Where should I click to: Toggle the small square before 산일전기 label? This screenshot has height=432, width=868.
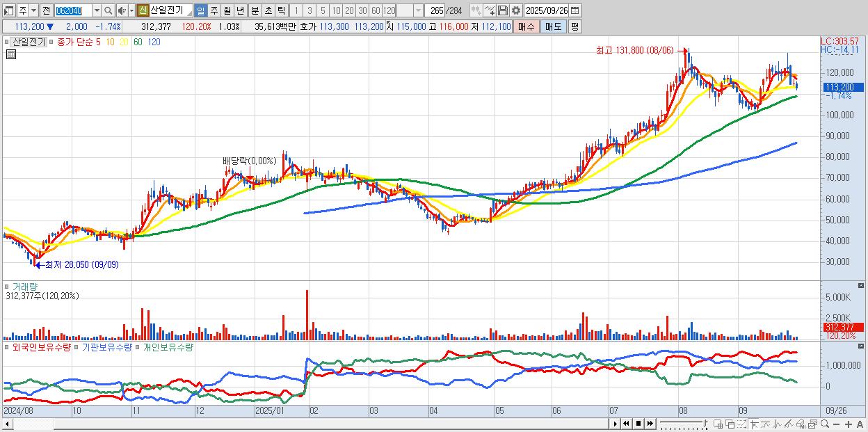click(x=6, y=42)
